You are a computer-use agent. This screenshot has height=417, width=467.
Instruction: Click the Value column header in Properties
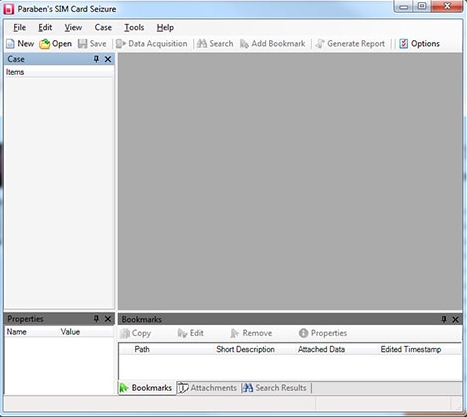86,332
